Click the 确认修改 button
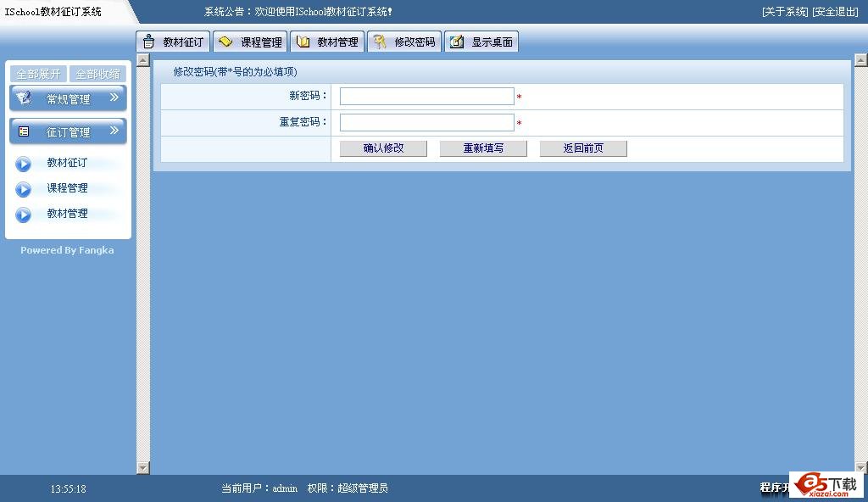Viewport: 868px width, 502px height. click(383, 148)
